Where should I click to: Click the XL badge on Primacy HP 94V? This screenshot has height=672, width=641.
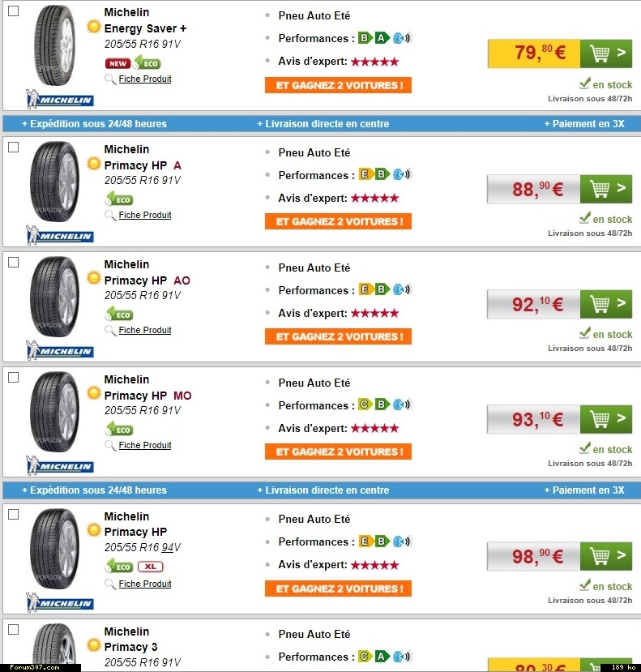[149, 567]
